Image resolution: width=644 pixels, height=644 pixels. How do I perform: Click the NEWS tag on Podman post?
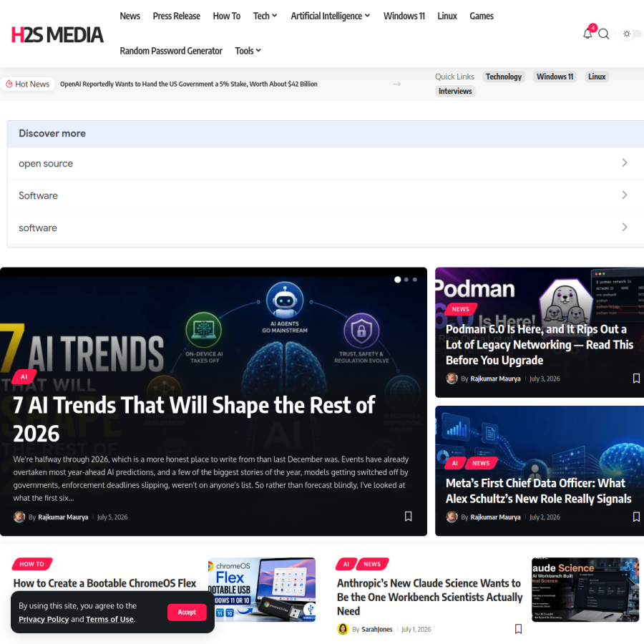pyautogui.click(x=460, y=309)
